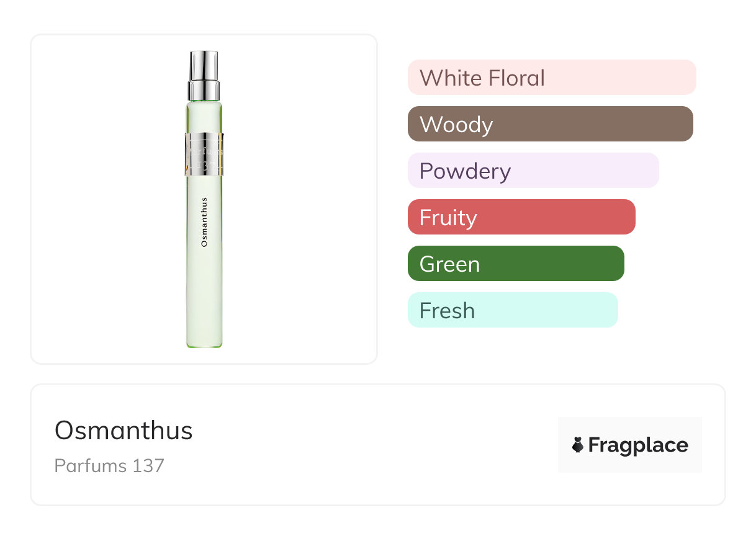The height and width of the screenshot is (536, 756).
Task: Click the vertical Osmanthus label on the bottle
Action: tap(204, 222)
